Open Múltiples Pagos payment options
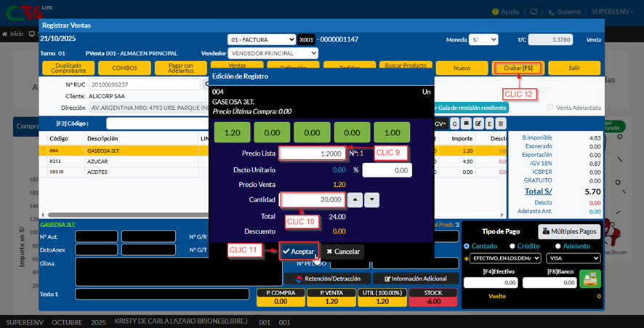Image resolution: width=644 pixels, height=328 pixels. point(569,231)
